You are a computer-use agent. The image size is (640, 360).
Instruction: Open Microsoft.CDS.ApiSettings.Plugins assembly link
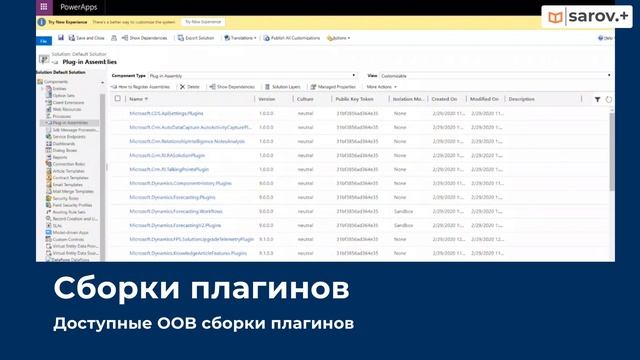(x=166, y=113)
